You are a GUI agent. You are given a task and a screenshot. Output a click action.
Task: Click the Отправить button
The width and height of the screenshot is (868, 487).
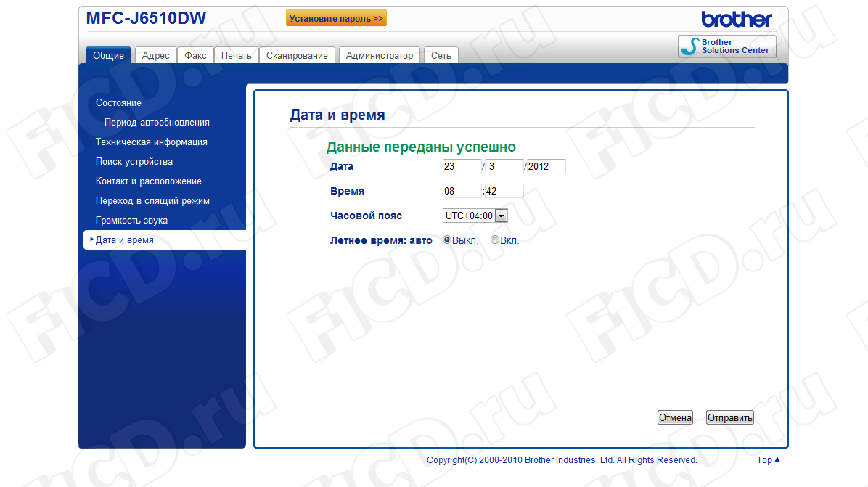point(729,417)
